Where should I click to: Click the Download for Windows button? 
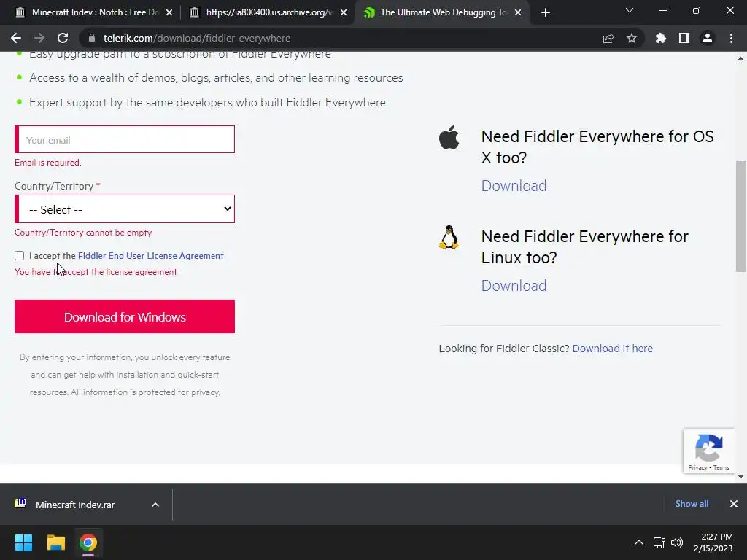125,316
